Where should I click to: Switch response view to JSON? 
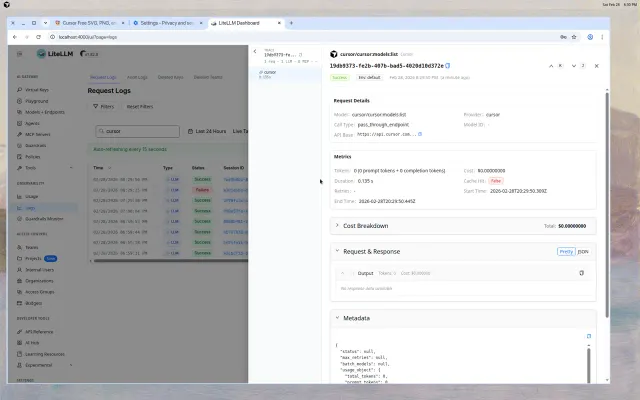pos(583,251)
